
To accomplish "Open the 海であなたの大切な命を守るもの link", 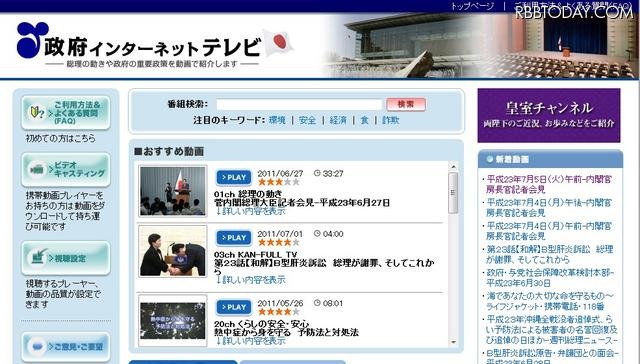I will pyautogui.click(x=549, y=301).
